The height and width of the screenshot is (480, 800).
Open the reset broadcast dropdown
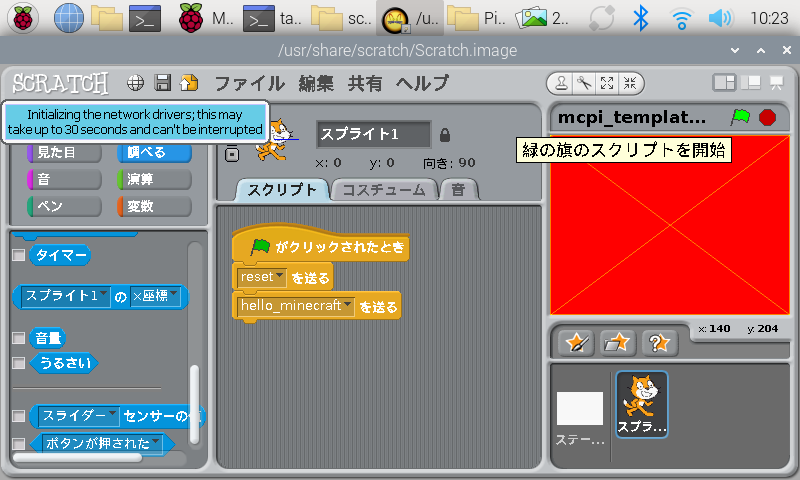(x=279, y=277)
